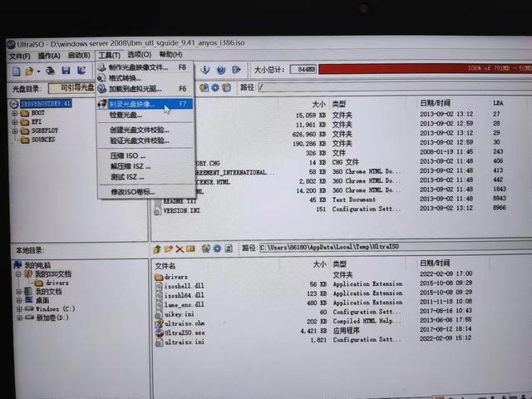Click the local path field with AppData\Local\Temp\UltraISO
The width and height of the screenshot is (532, 399).
click(396, 247)
